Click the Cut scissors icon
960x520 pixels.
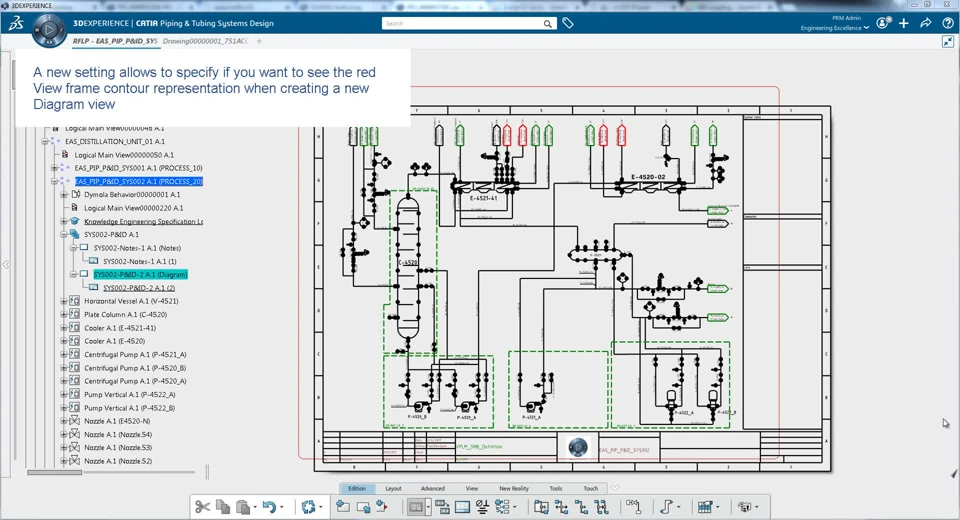[202, 507]
